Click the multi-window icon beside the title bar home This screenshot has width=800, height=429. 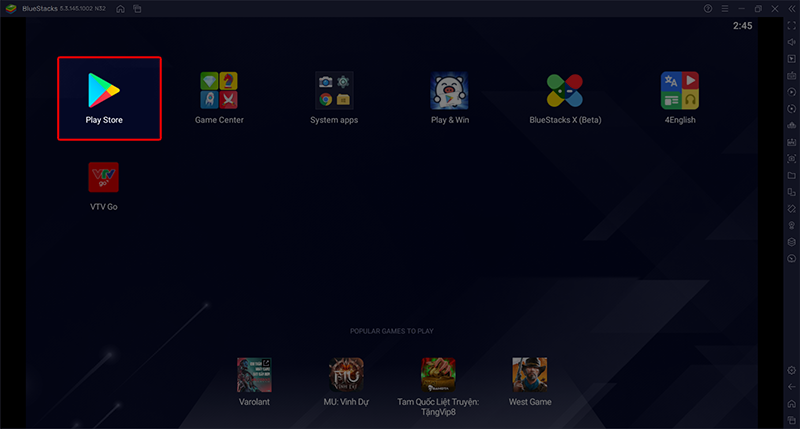click(x=137, y=9)
